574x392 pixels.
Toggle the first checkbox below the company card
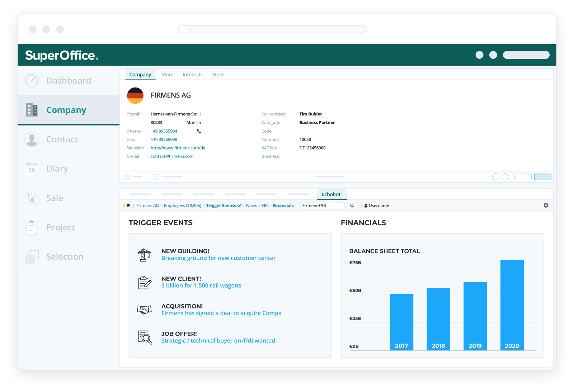(x=127, y=176)
